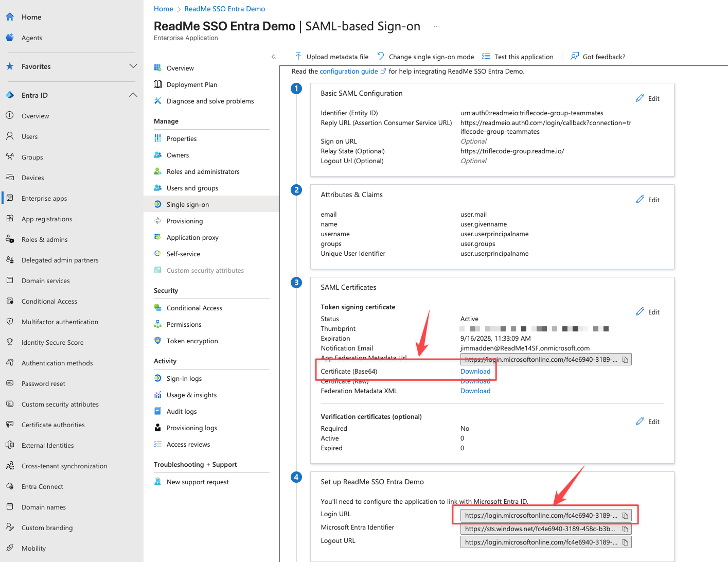Open Groups in the Entra ID menu
The image size is (728, 562).
[x=32, y=157]
